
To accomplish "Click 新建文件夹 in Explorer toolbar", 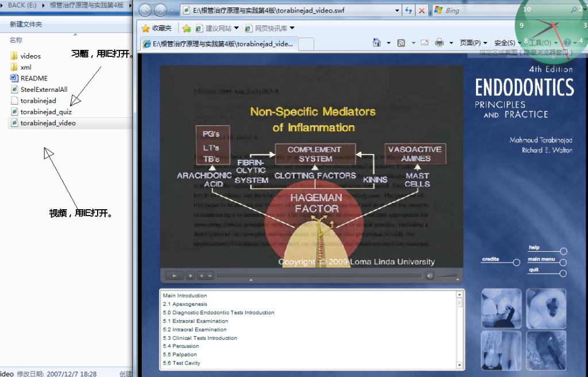I will coord(26,24).
